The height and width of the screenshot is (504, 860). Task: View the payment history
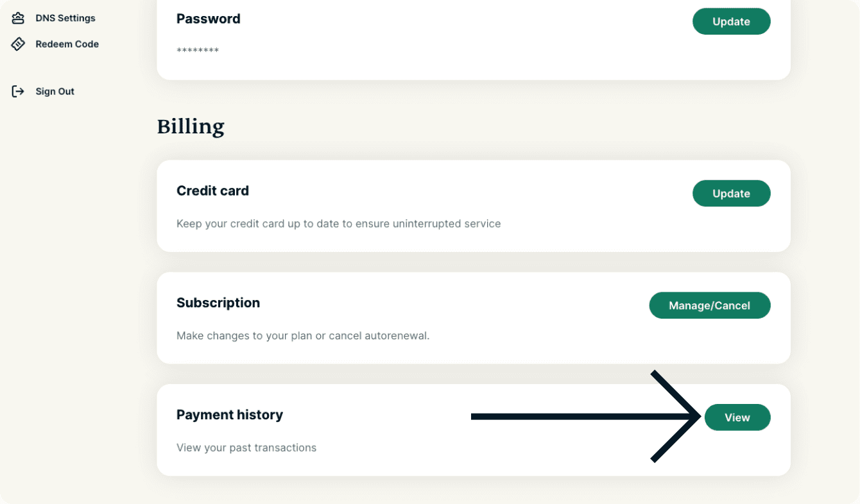[x=737, y=417]
